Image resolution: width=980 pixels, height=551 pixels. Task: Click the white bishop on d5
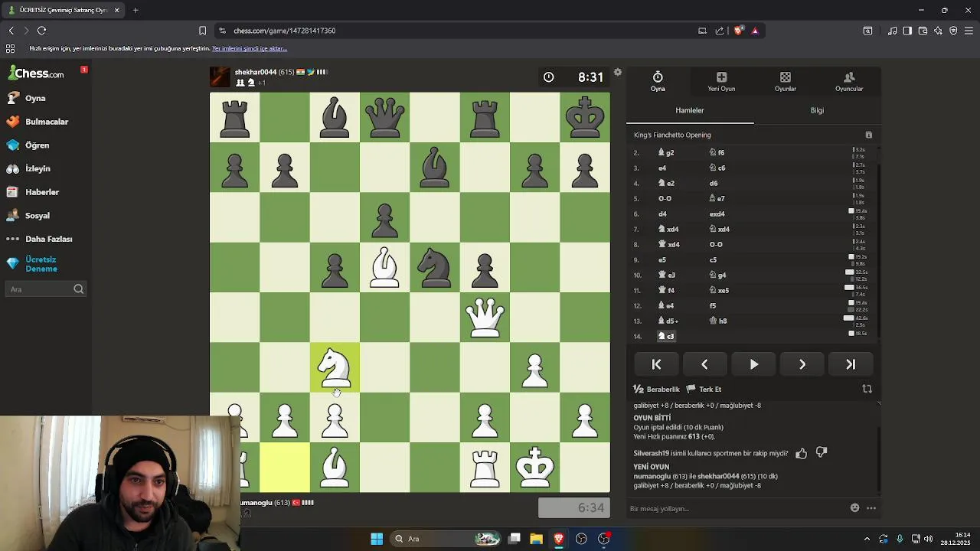click(384, 267)
